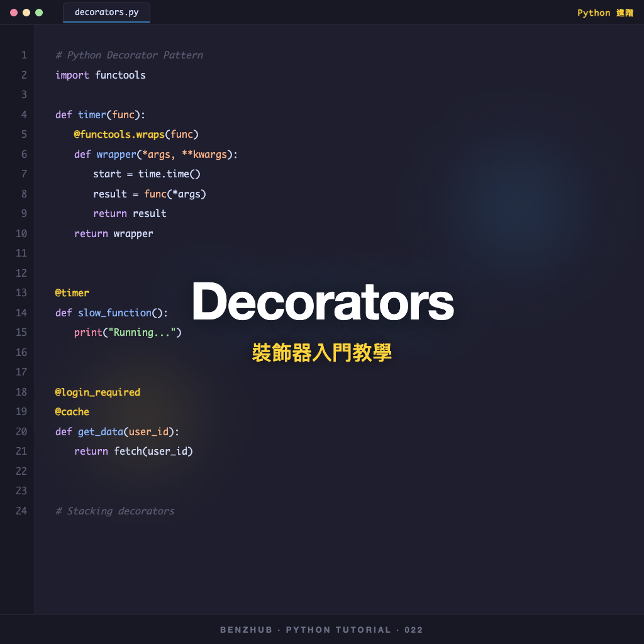Click the yellow minimize window dot
This screenshot has height=644, width=644.
coord(26,13)
